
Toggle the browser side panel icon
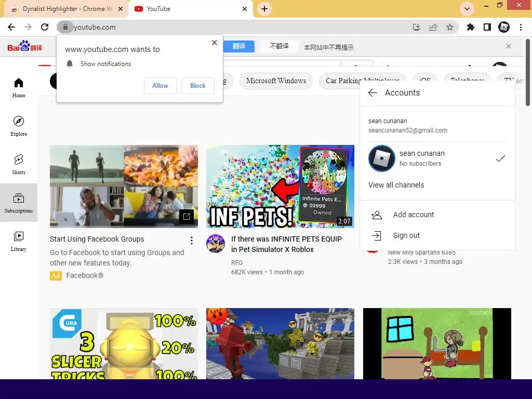point(487,27)
